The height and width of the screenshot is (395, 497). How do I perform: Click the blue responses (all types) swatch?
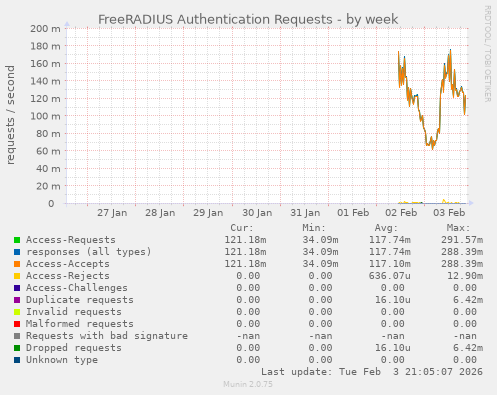(17, 252)
